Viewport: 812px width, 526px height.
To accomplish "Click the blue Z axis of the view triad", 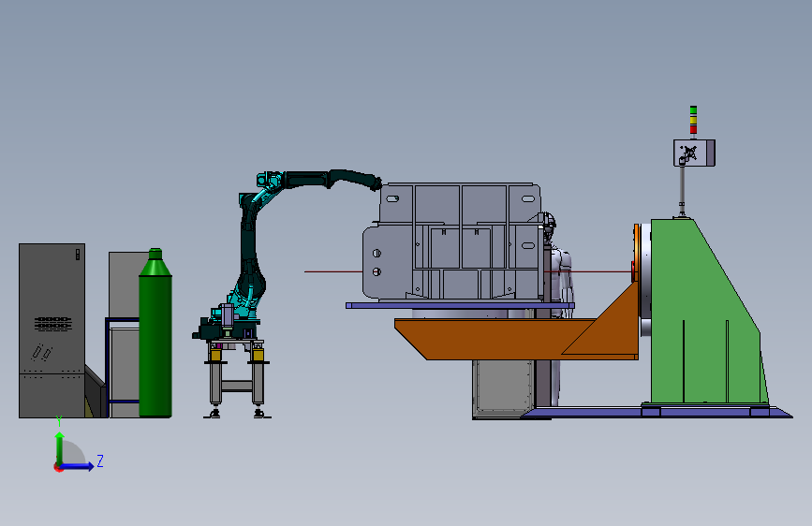I will pos(78,466).
